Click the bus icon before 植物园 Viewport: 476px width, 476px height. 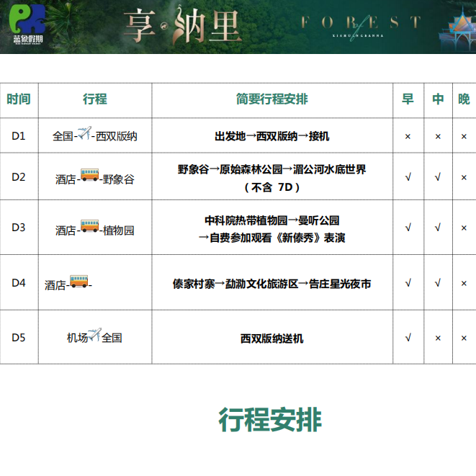(90, 226)
